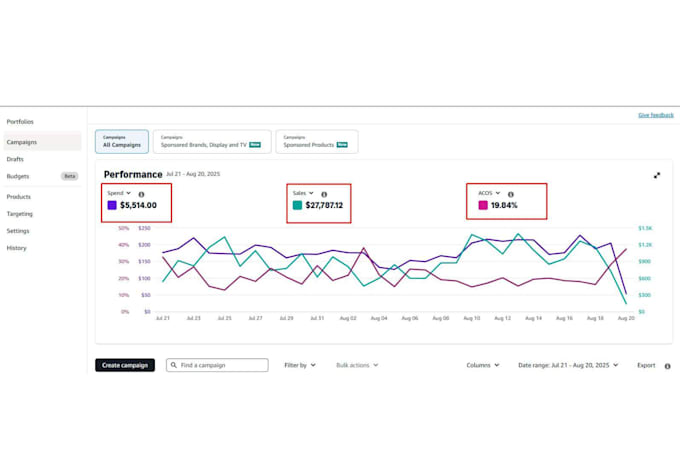
Task: Click the pink ACOS color swatch
Action: [483, 205]
